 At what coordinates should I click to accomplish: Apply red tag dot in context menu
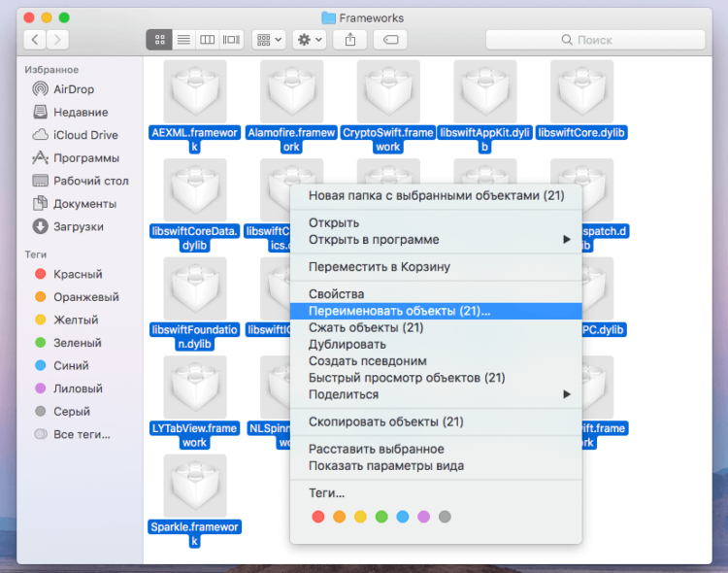(318, 517)
